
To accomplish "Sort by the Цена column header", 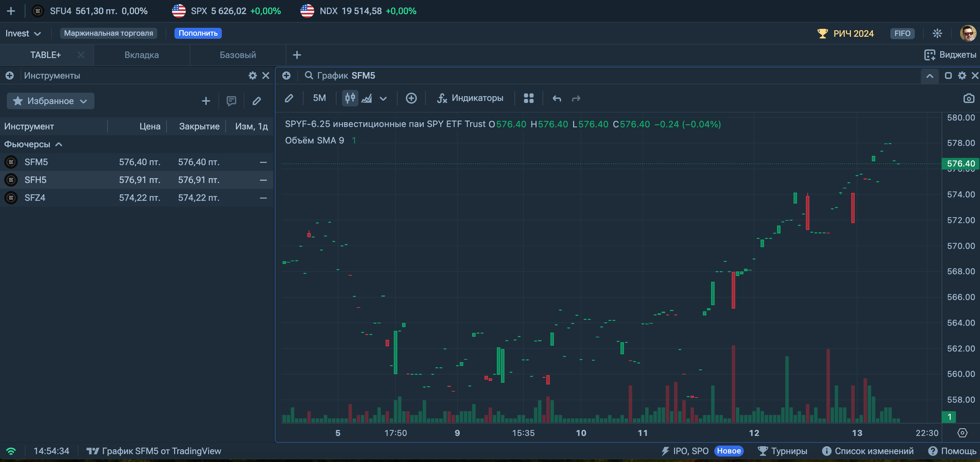I will tap(149, 126).
